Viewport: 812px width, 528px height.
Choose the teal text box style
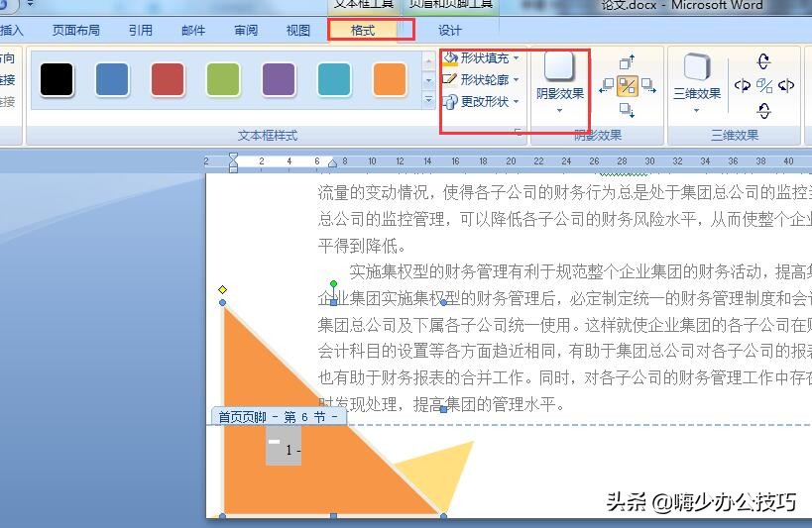pyautogui.click(x=334, y=79)
